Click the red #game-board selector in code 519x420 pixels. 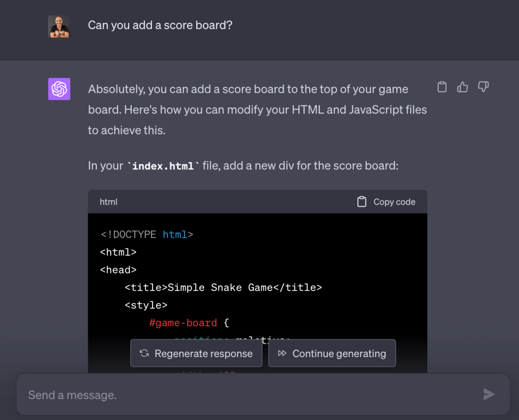pyautogui.click(x=183, y=323)
